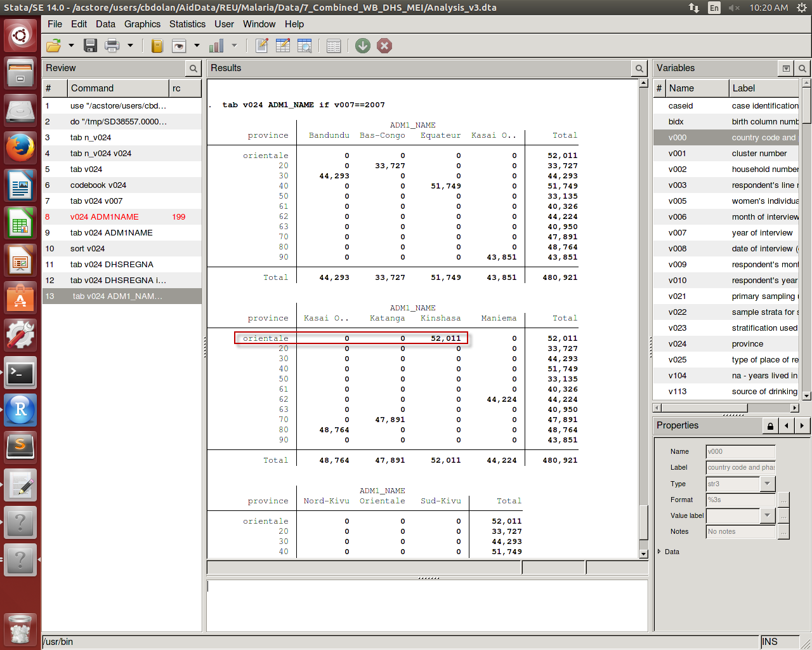Open the Variables Manager icon
Viewport: 812px width, 650px height.
pos(333,46)
